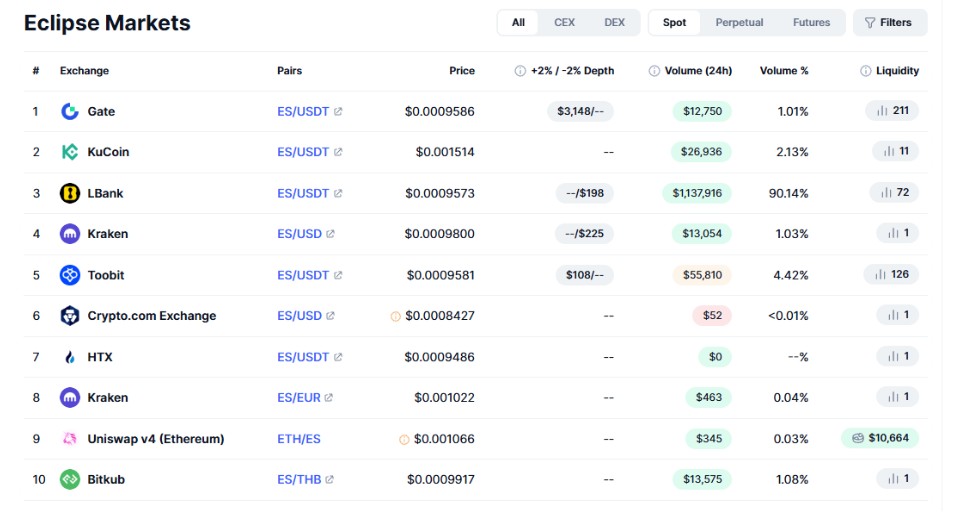Open the Kraken ES/EUR pair link

(299, 397)
